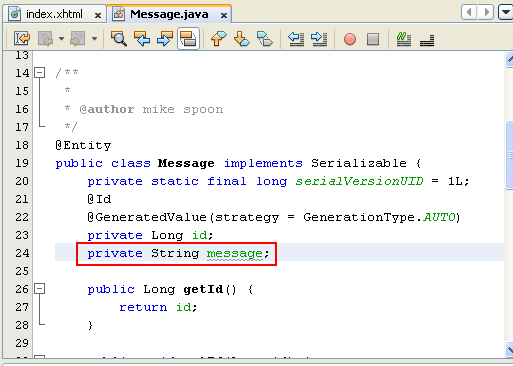Click the vertical scrollbar down arrow
This screenshot has width=513, height=366.
tap(509, 349)
